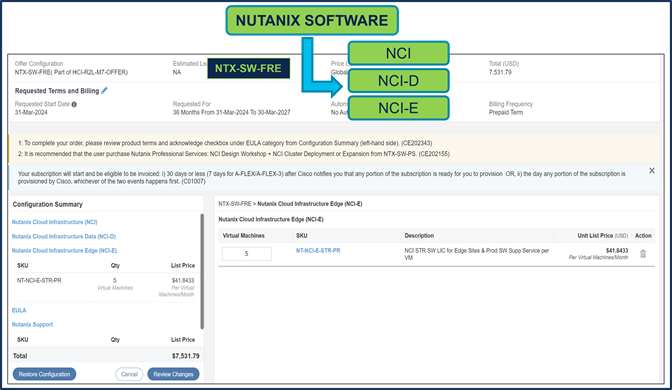The width and height of the screenshot is (672, 390).
Task: Open the NT-NCI-E-STR-PR SKU link
Action: (318, 251)
